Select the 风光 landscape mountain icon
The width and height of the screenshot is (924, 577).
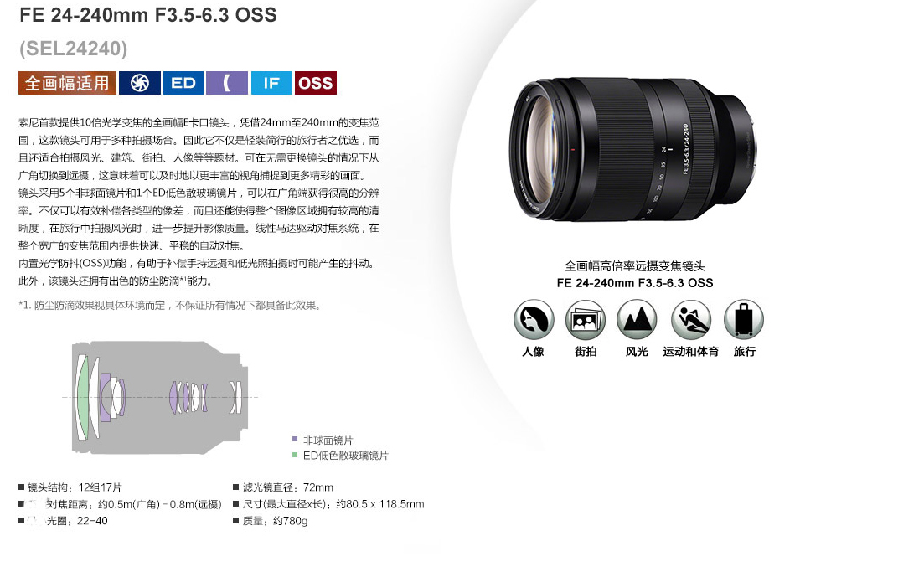point(637,319)
